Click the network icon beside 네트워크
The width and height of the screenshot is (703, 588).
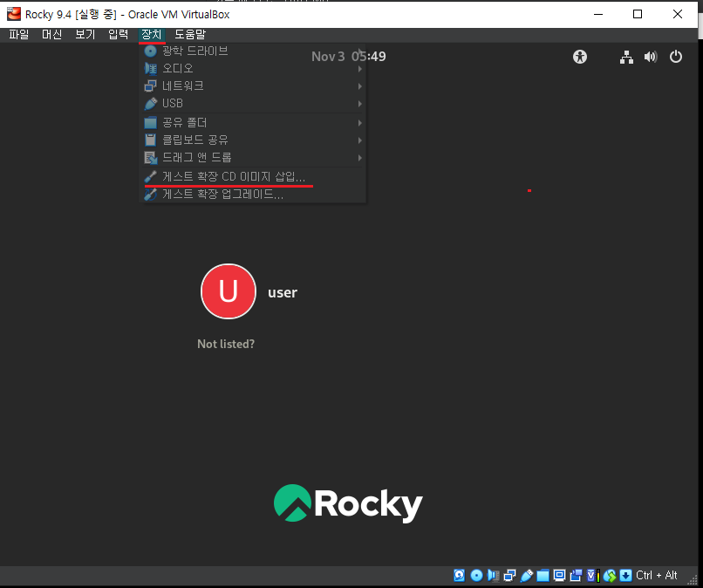tap(151, 86)
